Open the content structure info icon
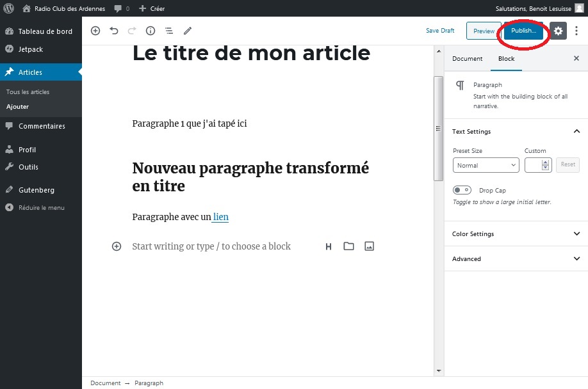The height and width of the screenshot is (389, 588). (151, 31)
